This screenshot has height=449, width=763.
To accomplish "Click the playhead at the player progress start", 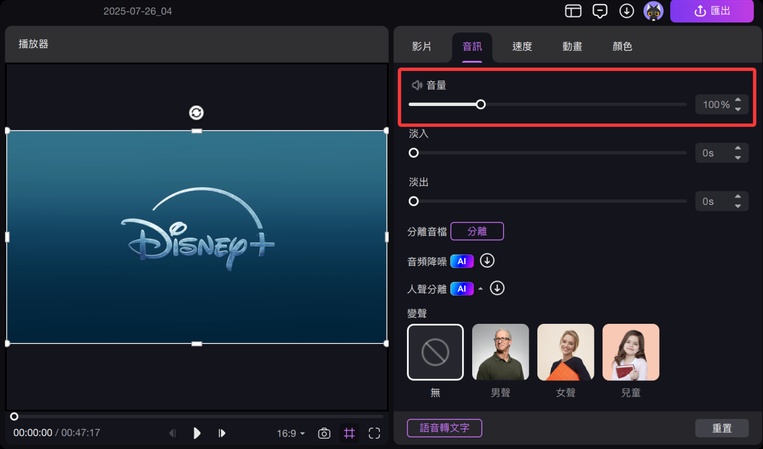I will tap(14, 416).
